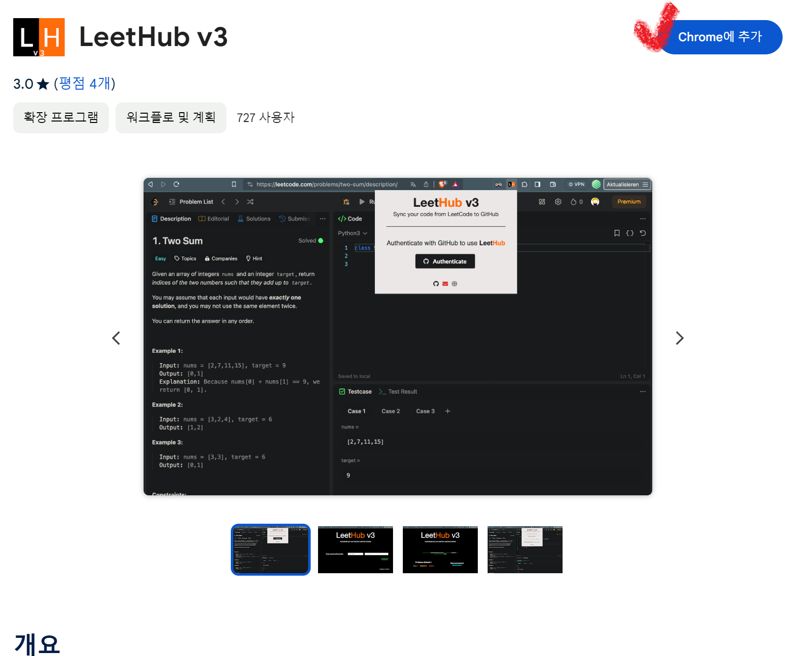Click the GitHub icon at popup bottom
Viewport: 812px width, 656px height.
[x=436, y=284]
